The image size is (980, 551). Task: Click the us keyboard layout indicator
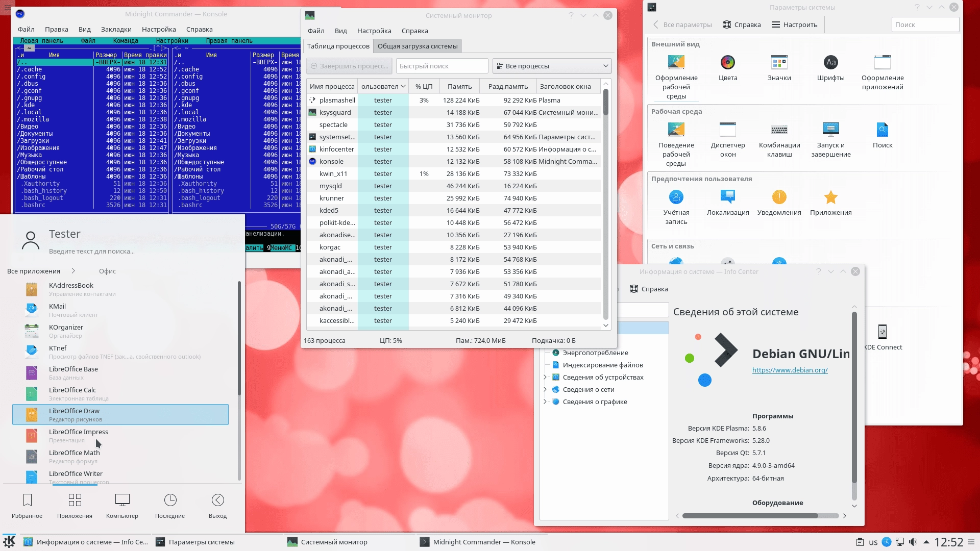[x=873, y=542]
